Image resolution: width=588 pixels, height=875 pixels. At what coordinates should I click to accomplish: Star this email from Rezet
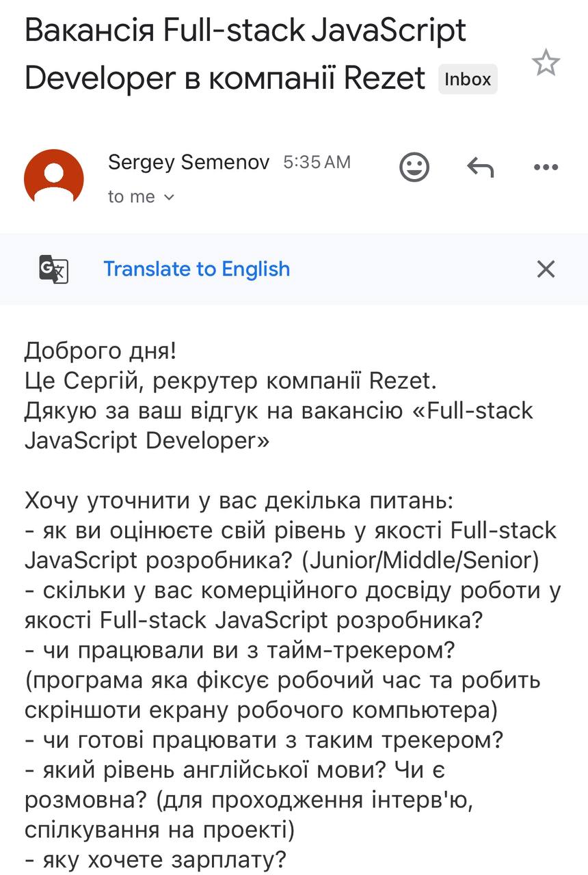[x=546, y=64]
